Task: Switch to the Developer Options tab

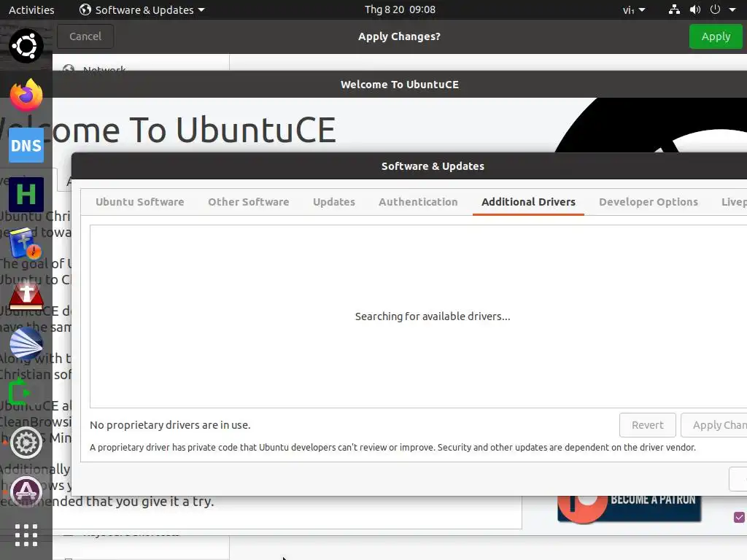Action: tap(649, 202)
